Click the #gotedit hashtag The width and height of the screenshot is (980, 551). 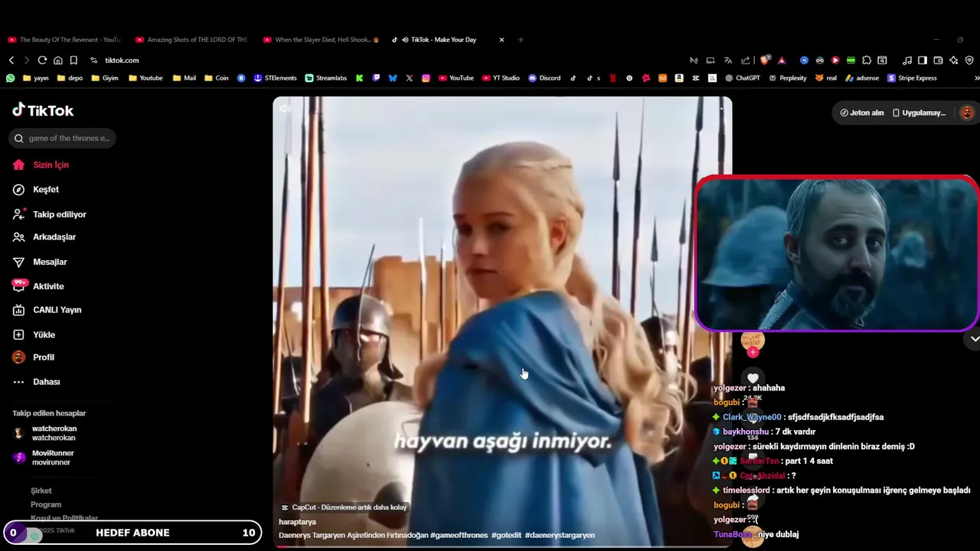(506, 535)
